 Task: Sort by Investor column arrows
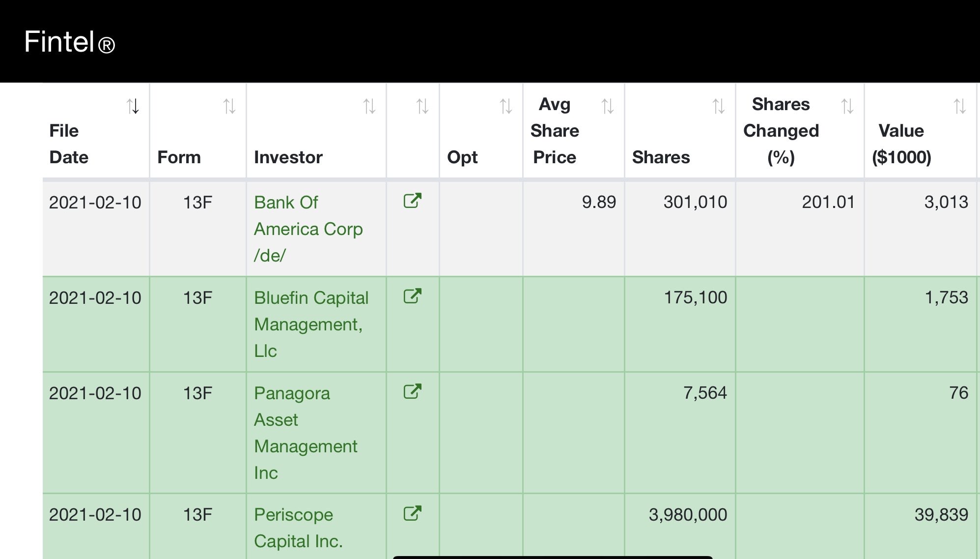(x=369, y=106)
